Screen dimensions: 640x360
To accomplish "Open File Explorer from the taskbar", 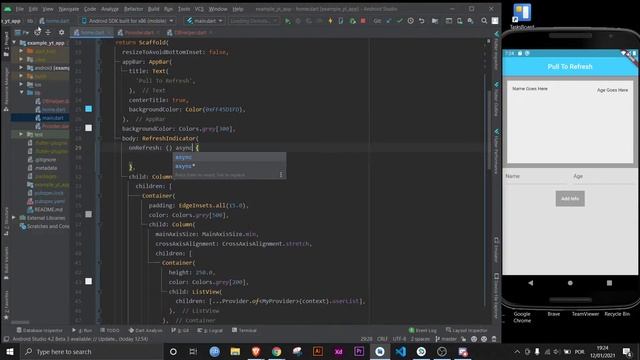I will [235, 351].
